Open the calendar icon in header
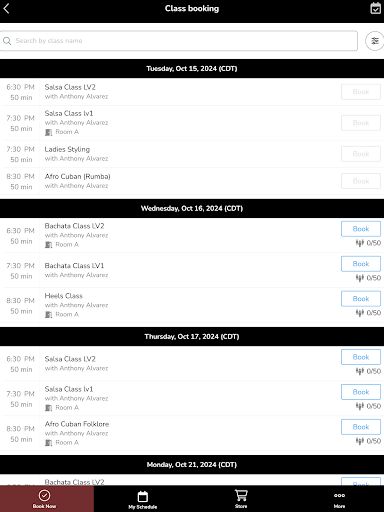The width and height of the screenshot is (384, 512). (x=376, y=8)
